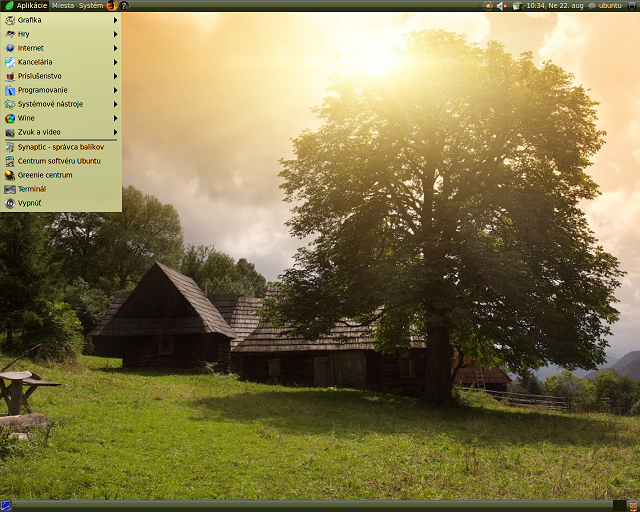The width and height of the screenshot is (640, 512).
Task: Click the muted volume speaker icon
Action: click(502, 6)
